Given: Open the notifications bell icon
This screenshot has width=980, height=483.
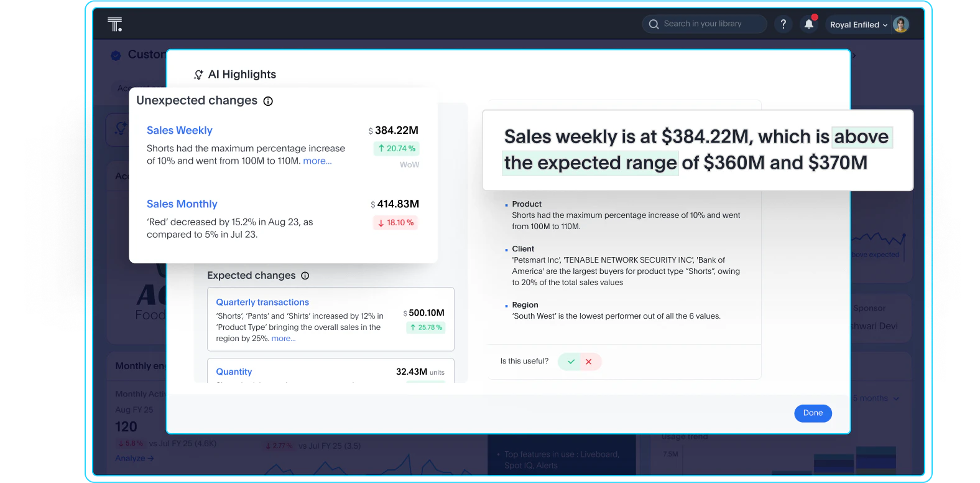Looking at the screenshot, I should [809, 24].
